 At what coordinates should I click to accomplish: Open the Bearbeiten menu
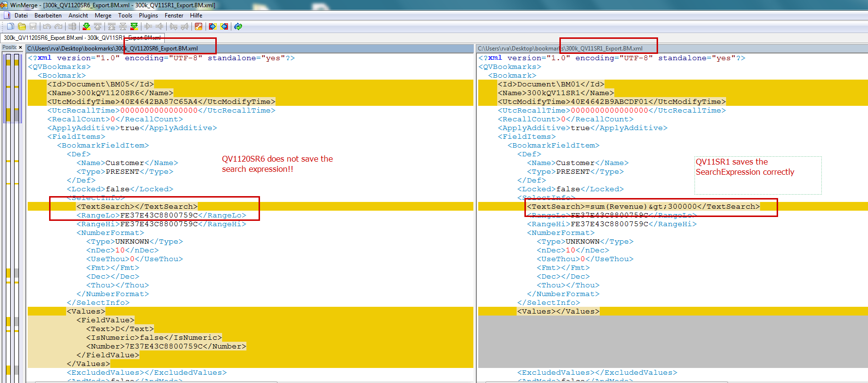point(48,16)
